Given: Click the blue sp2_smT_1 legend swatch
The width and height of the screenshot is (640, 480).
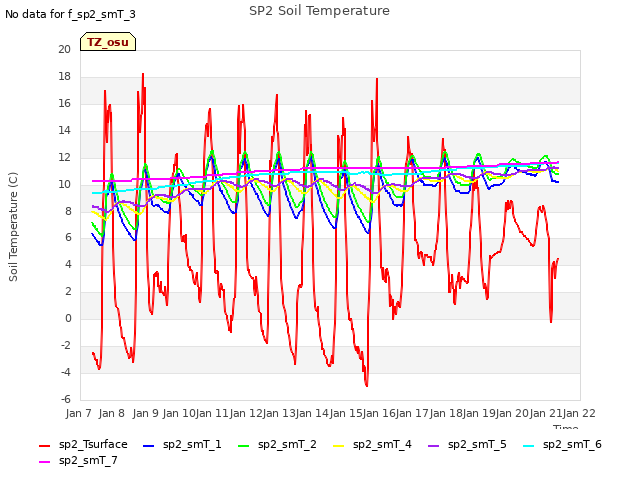Looking at the screenshot, I should pyautogui.click(x=149, y=445).
